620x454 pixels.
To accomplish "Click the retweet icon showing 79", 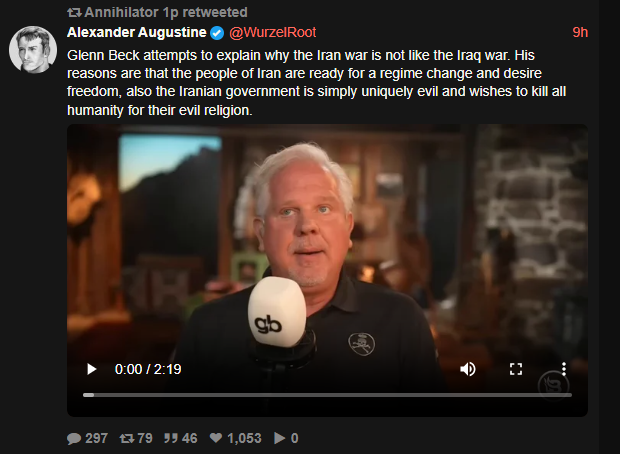I will point(127,438).
